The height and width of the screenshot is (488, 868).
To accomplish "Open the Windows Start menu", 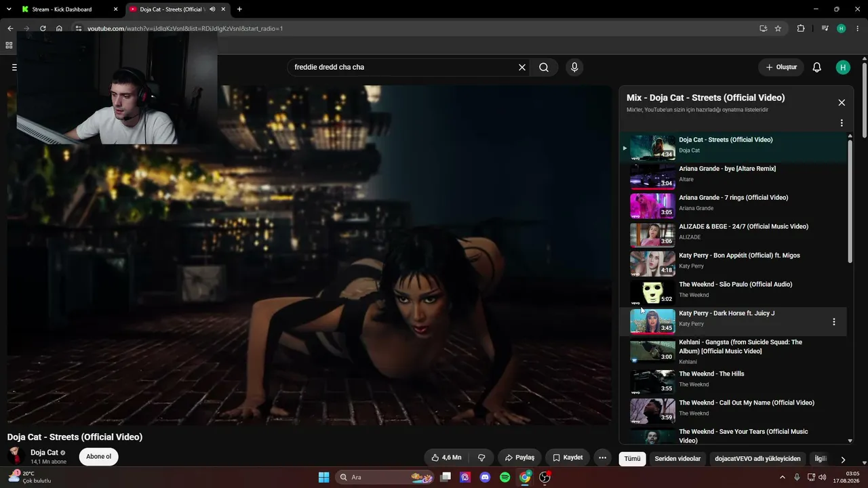I will click(x=324, y=477).
